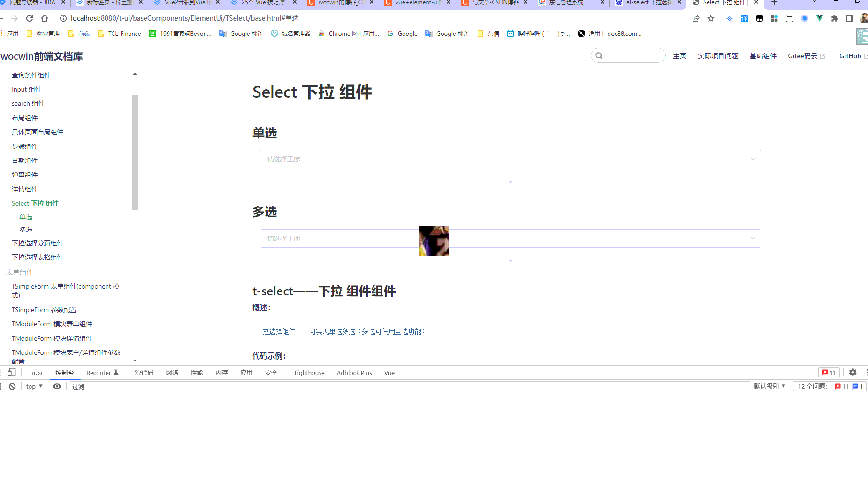Switch to the Vue DevTools tab
This screenshot has height=482, width=868.
[x=389, y=373]
